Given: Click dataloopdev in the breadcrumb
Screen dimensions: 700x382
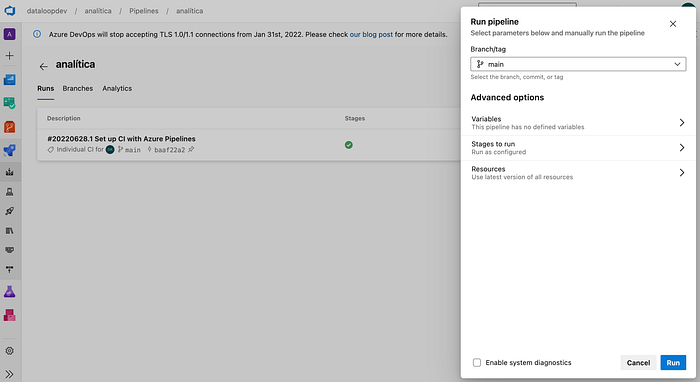Looking at the screenshot, I should (47, 11).
